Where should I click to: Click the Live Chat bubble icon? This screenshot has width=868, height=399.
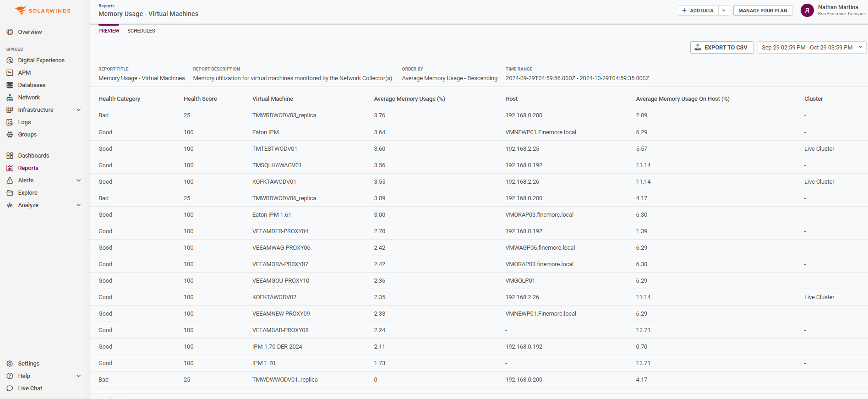[10, 388]
